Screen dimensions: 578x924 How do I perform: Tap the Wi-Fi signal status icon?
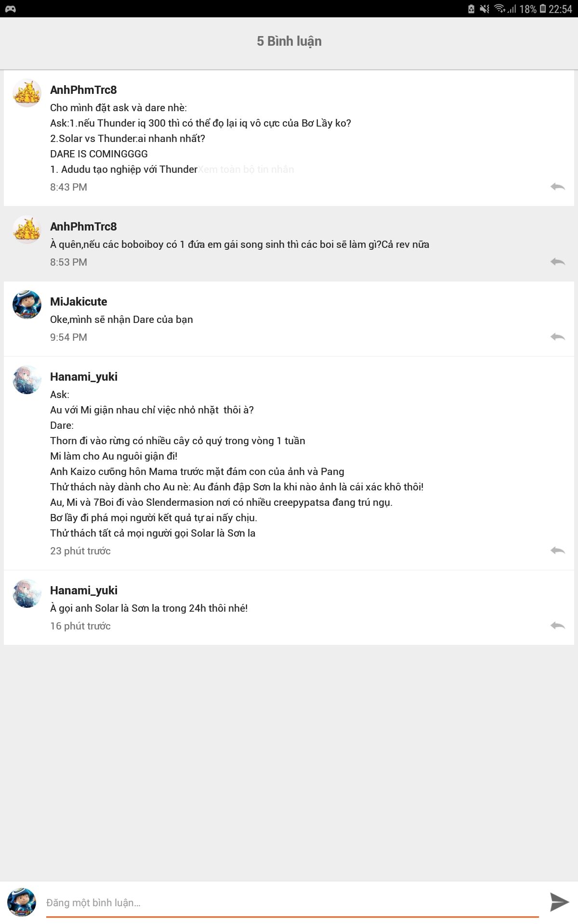pyautogui.click(x=499, y=9)
